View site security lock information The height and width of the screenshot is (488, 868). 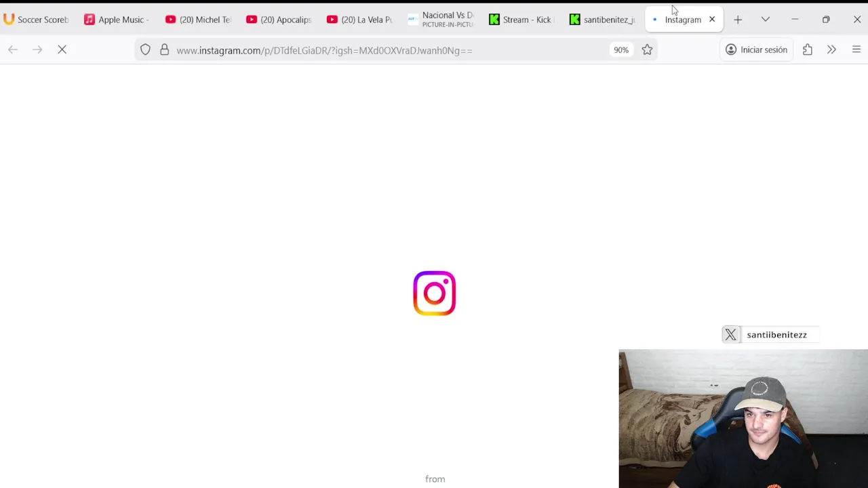pos(164,49)
